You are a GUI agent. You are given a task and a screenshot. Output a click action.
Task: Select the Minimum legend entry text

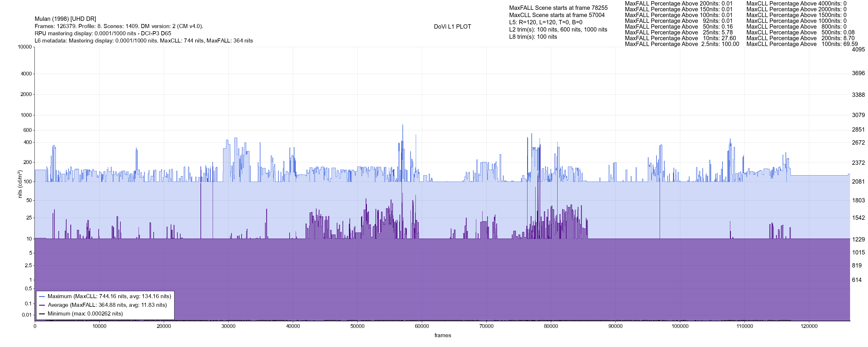pos(85,314)
